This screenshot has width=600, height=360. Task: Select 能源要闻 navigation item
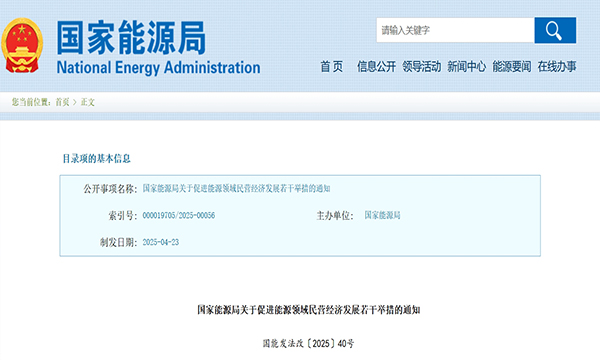pyautogui.click(x=512, y=67)
